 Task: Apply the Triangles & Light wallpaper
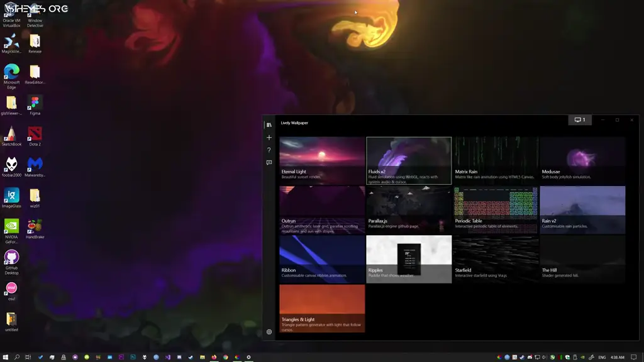322,307
